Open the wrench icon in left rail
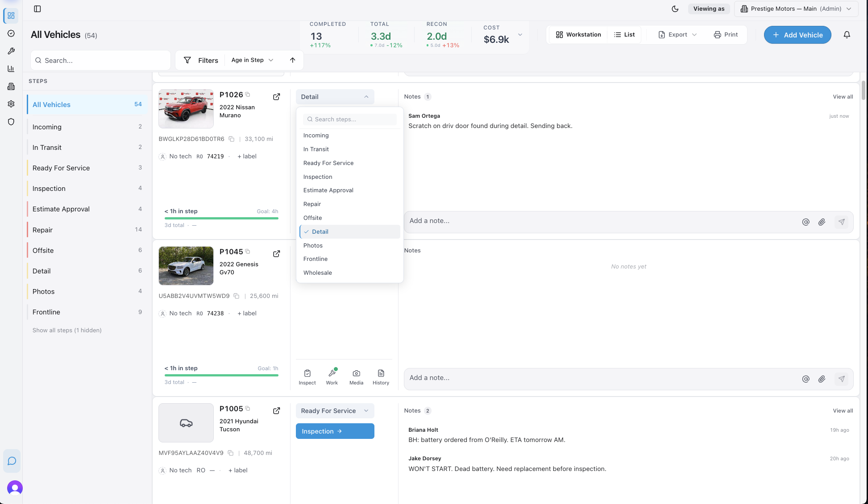 [x=11, y=51]
